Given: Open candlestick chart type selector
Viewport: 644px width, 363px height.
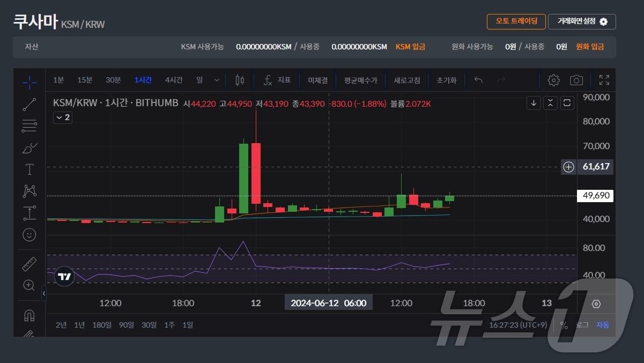Looking at the screenshot, I should point(240,80).
